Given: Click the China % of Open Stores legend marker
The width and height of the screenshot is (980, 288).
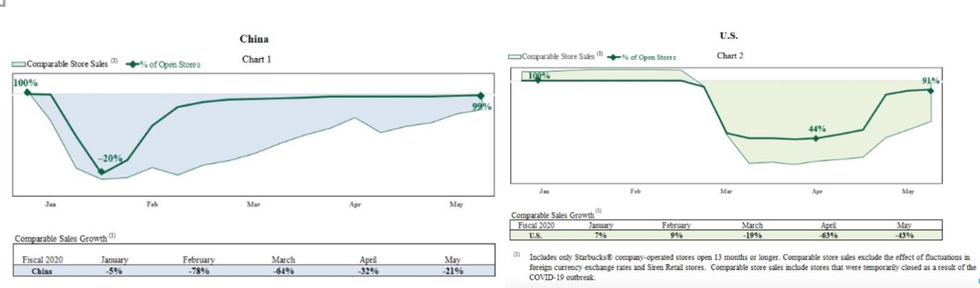Looking at the screenshot, I should pyautogui.click(x=132, y=65).
